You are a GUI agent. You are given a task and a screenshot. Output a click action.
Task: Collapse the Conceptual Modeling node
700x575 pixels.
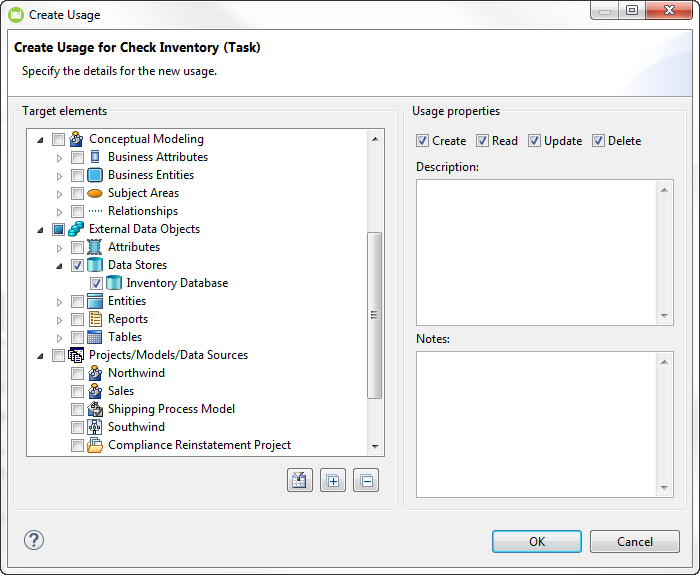pyautogui.click(x=41, y=139)
